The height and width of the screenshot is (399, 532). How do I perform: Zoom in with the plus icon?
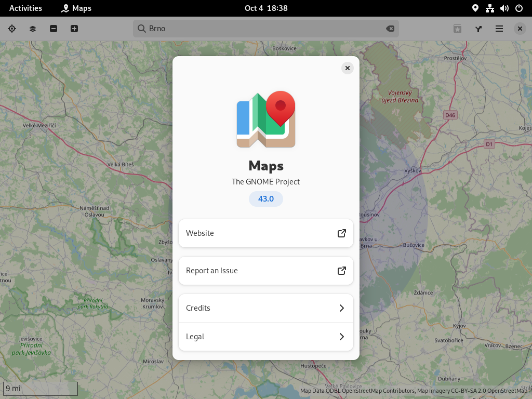click(x=74, y=29)
